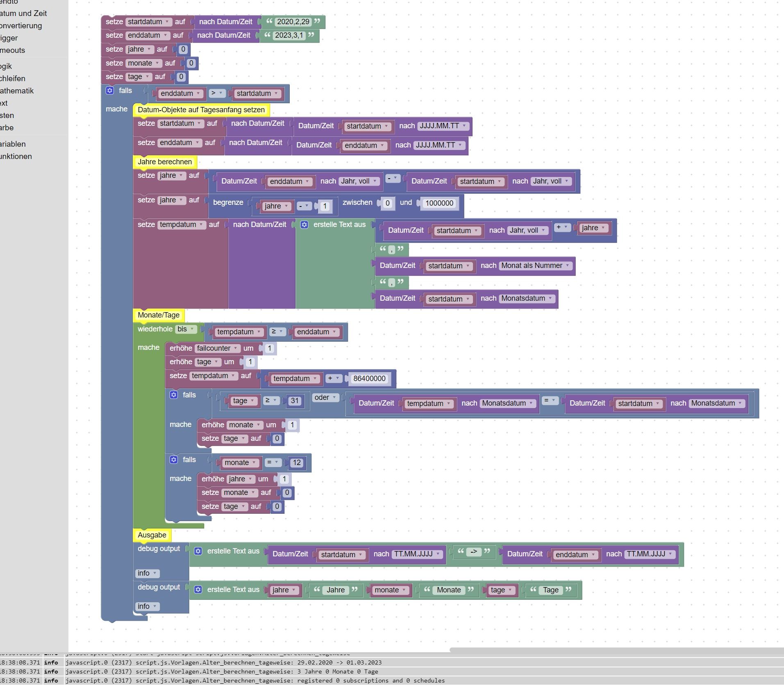Image resolution: width=784 pixels, height=685 pixels.
Task: Click the text field containing 2023,3,1
Action: tap(289, 35)
